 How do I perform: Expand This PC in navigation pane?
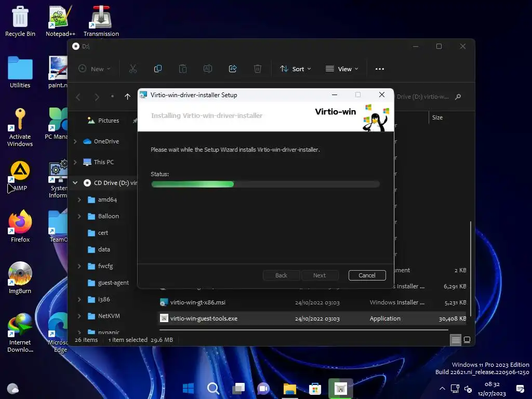(75, 162)
